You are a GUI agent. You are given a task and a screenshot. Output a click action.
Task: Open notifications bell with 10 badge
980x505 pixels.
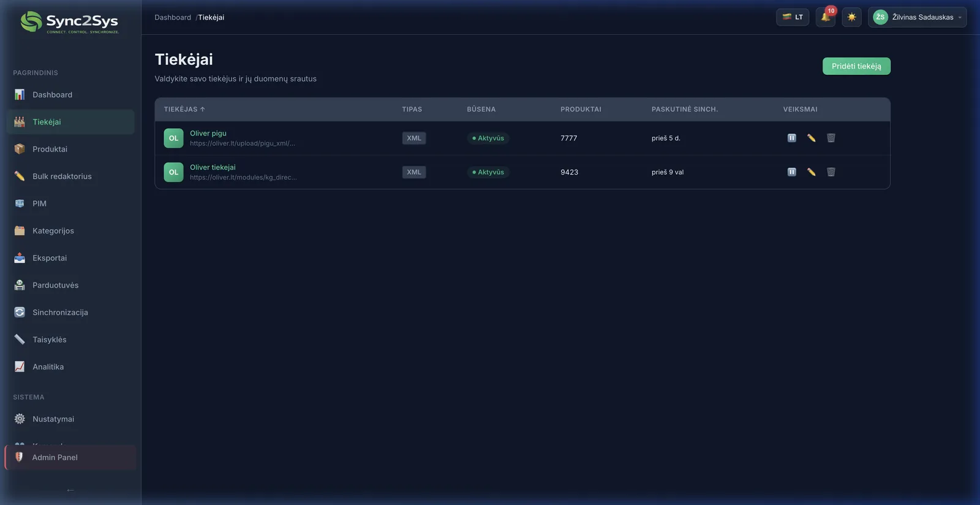point(825,17)
